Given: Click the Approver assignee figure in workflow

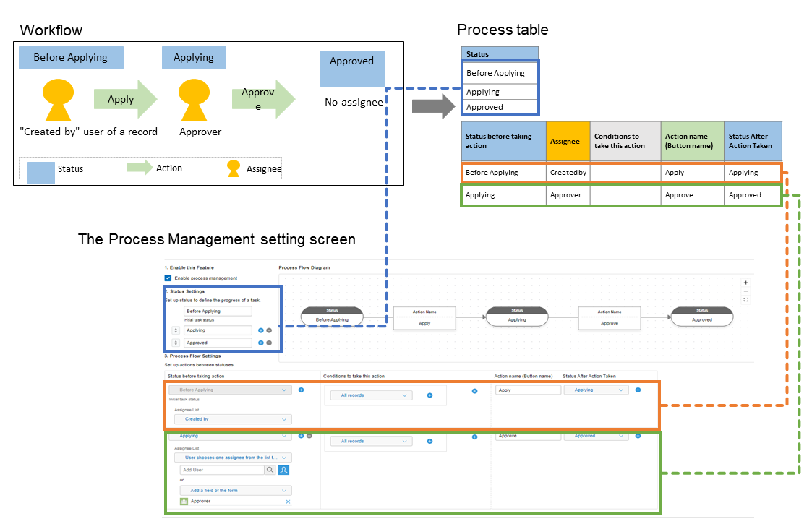Looking at the screenshot, I should tap(195, 100).
